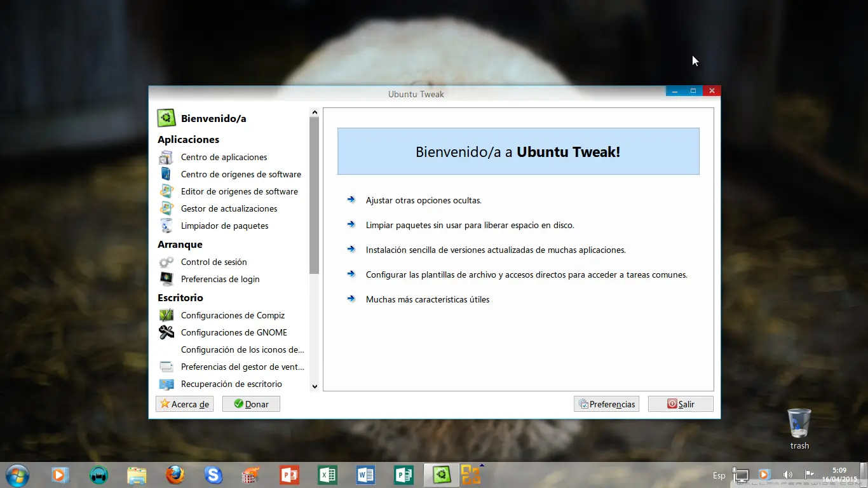The height and width of the screenshot is (488, 868).
Task: Open Recuperación de escritorio entry
Action: pyautogui.click(x=231, y=384)
